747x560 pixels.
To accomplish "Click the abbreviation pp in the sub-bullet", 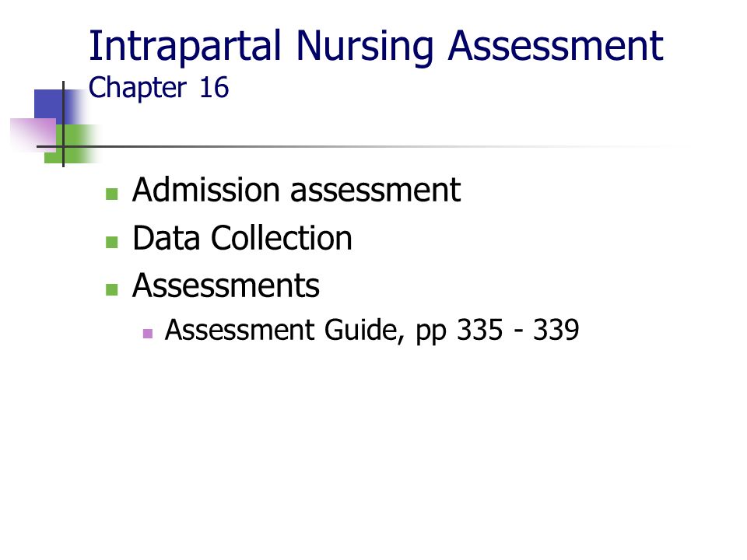I will [x=431, y=332].
